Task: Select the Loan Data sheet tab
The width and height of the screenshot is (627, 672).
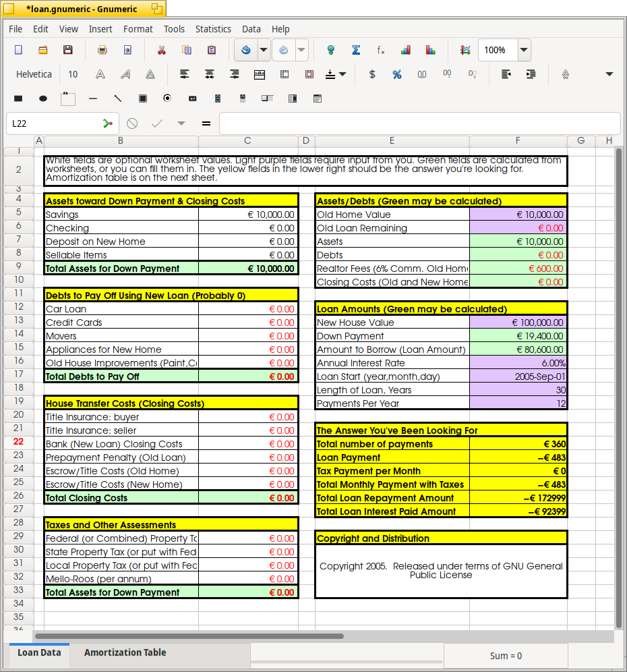Action: 39,652
